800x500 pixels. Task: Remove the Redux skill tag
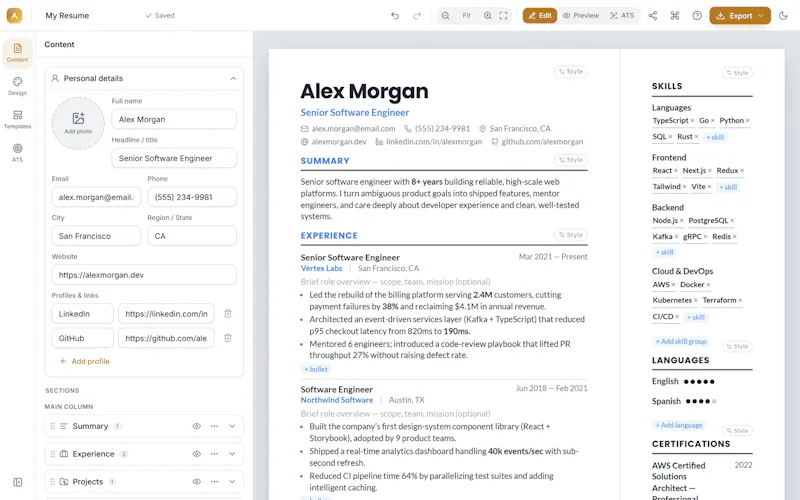(742, 171)
